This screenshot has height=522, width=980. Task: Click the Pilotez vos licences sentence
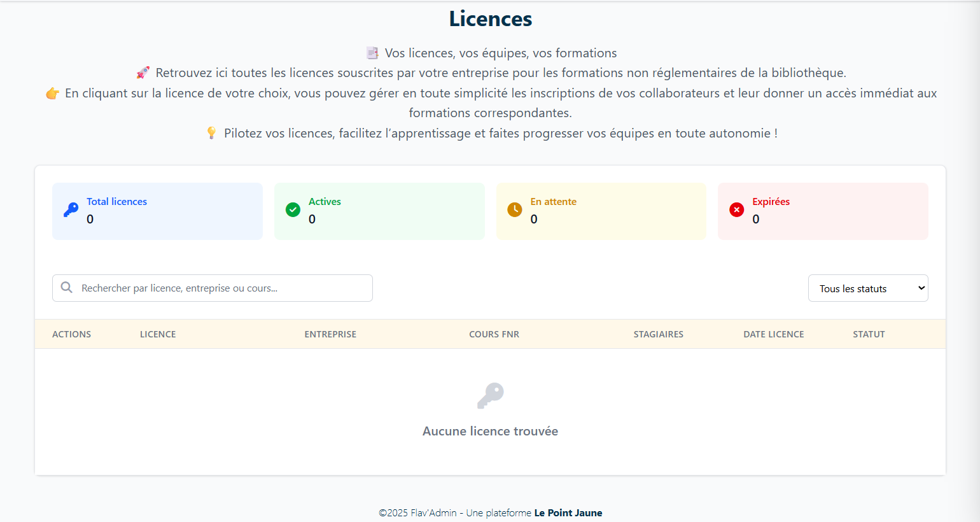[501, 133]
